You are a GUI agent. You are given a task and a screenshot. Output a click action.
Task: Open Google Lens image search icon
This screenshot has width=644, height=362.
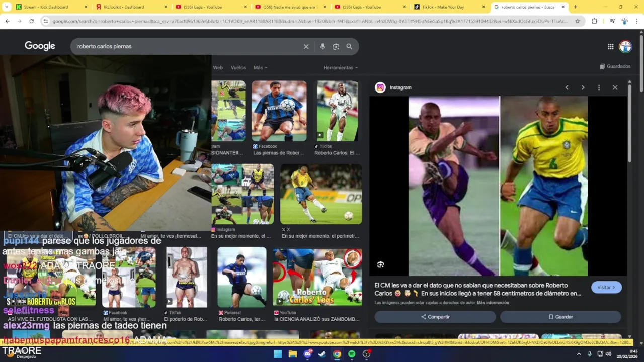tap(336, 46)
